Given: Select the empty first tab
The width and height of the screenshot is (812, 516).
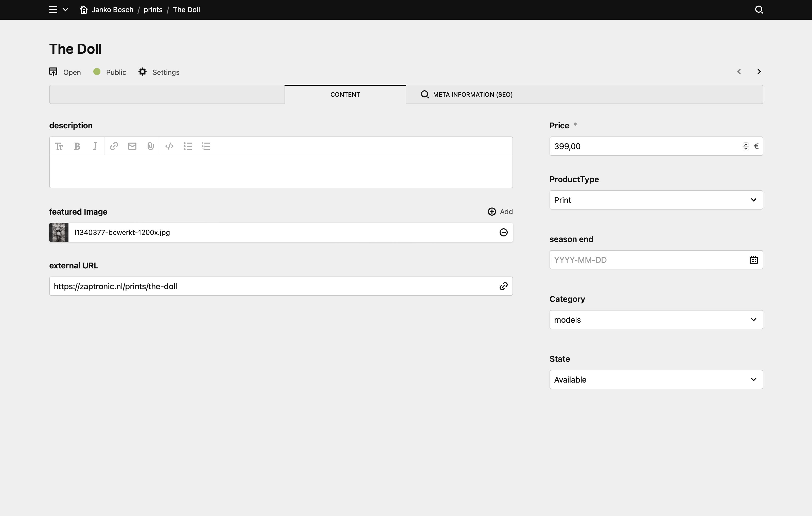Looking at the screenshot, I should point(167,94).
